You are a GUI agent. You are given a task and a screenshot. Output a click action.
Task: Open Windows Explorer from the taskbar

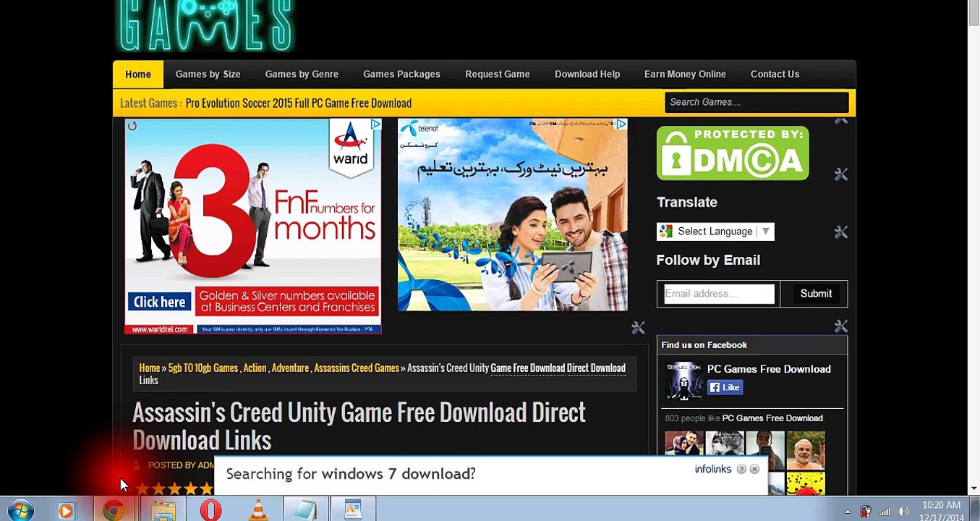pos(164,510)
